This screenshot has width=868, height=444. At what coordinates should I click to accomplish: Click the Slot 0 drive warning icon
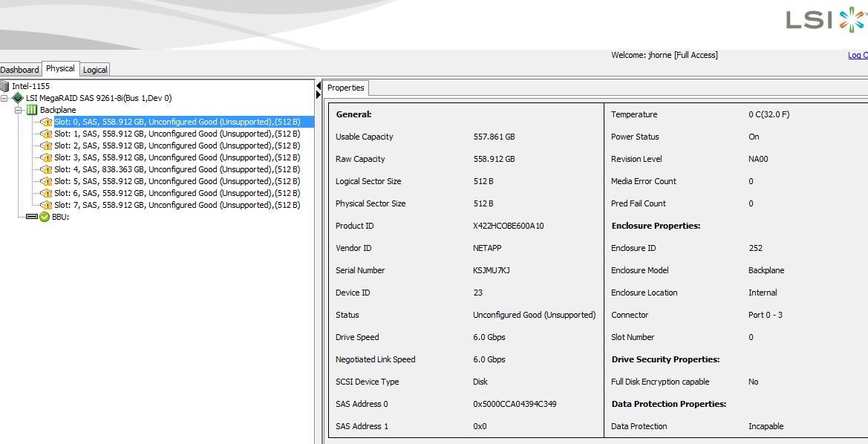pyautogui.click(x=46, y=122)
